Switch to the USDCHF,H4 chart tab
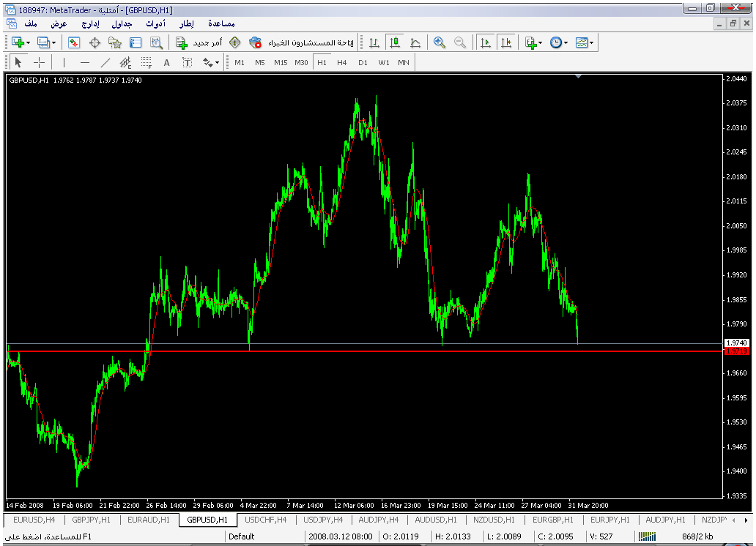Image resolution: width=756 pixels, height=546 pixels. [x=266, y=520]
